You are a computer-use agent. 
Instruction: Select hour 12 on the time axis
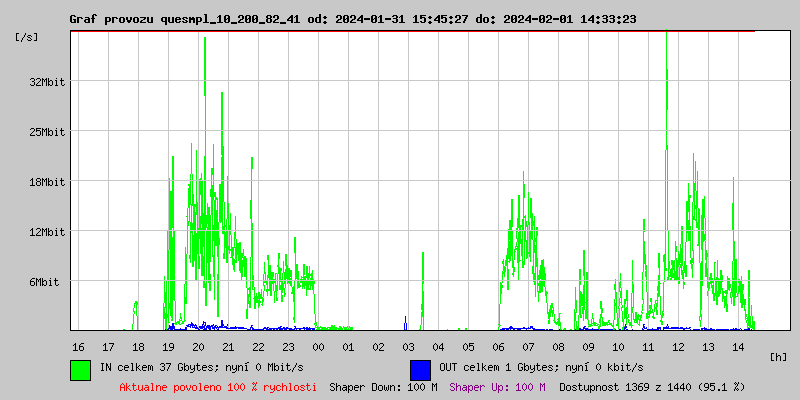click(x=678, y=346)
